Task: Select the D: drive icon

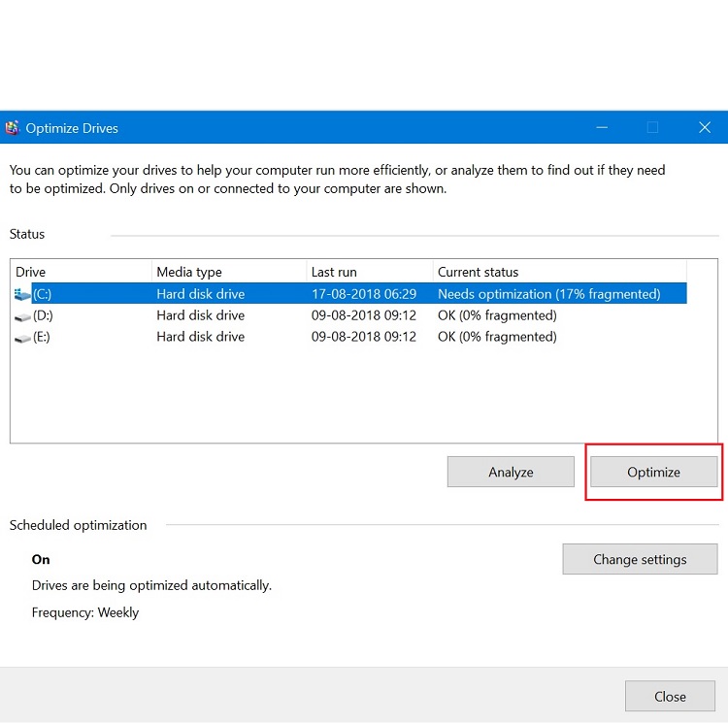Action: (22, 317)
